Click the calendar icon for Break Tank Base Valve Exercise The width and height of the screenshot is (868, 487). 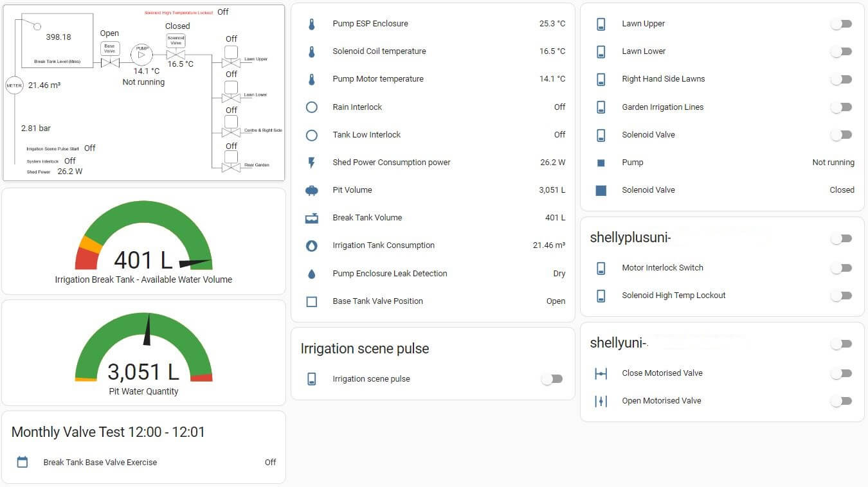pyautogui.click(x=23, y=462)
